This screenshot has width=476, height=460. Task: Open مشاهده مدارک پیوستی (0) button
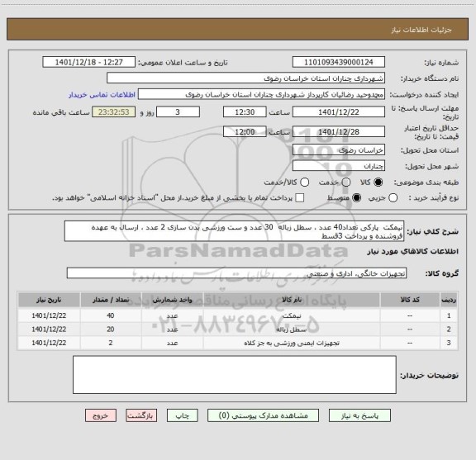[263, 415]
